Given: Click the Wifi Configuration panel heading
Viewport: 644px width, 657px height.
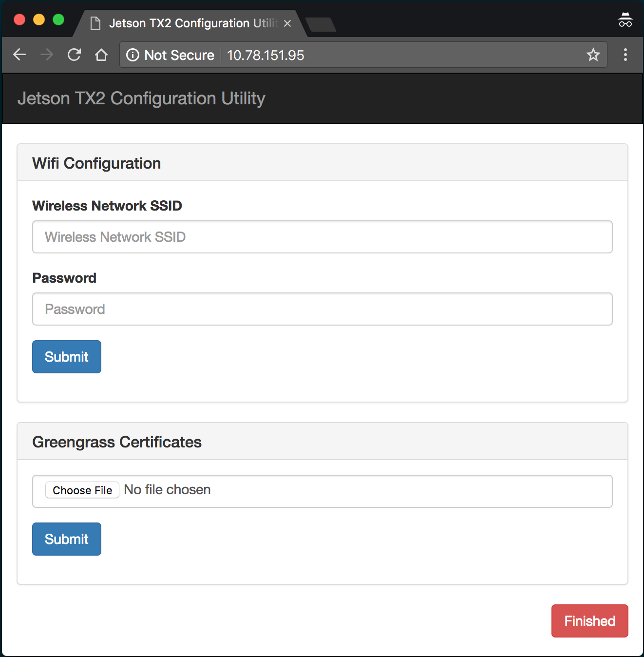Looking at the screenshot, I should pos(96,163).
